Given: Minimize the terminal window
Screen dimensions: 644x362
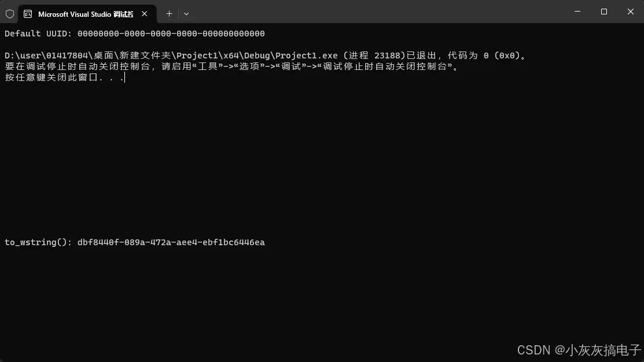Looking at the screenshot, I should point(577,12).
